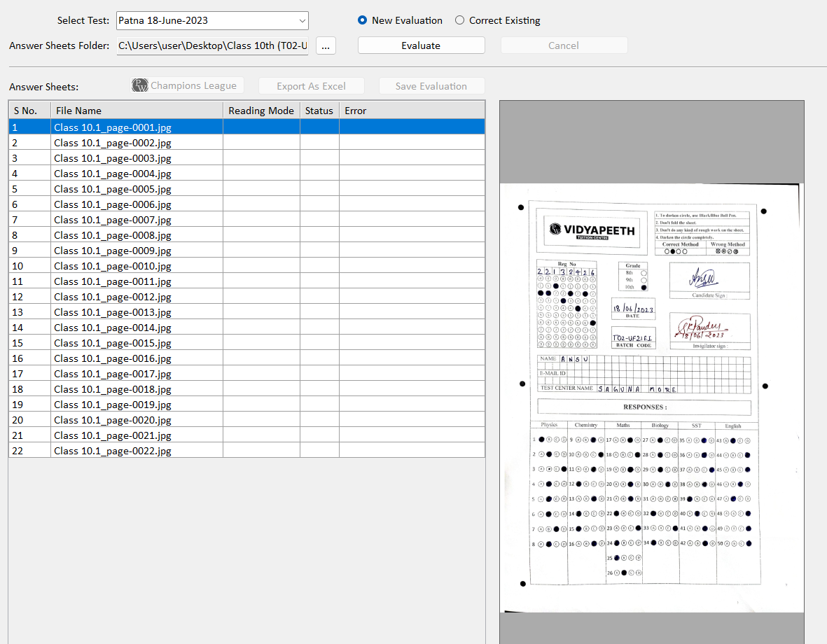The image size is (827, 644).
Task: Select row Class 10.1_page-0012.jpg
Action: [x=246, y=296]
